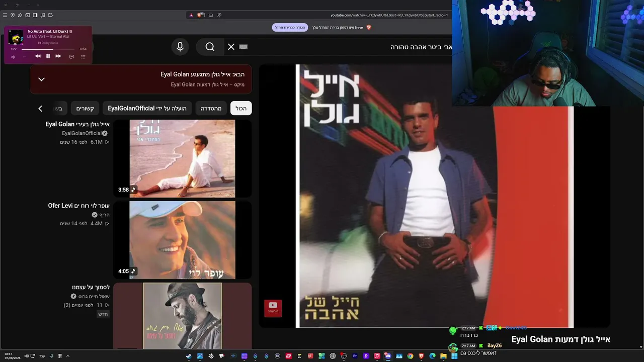Open the music note toolbar icon
Image resolution: width=644 pixels, height=362 pixels.
43,15
